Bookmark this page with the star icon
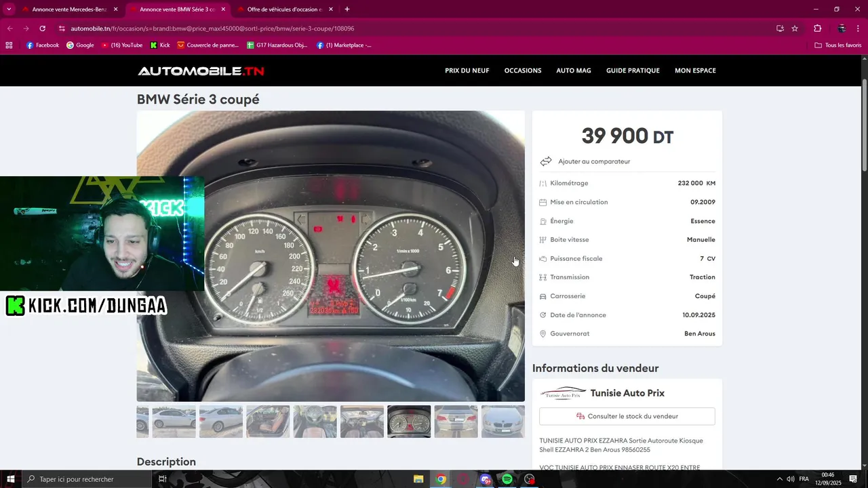The width and height of the screenshot is (868, 488). pos(795,28)
